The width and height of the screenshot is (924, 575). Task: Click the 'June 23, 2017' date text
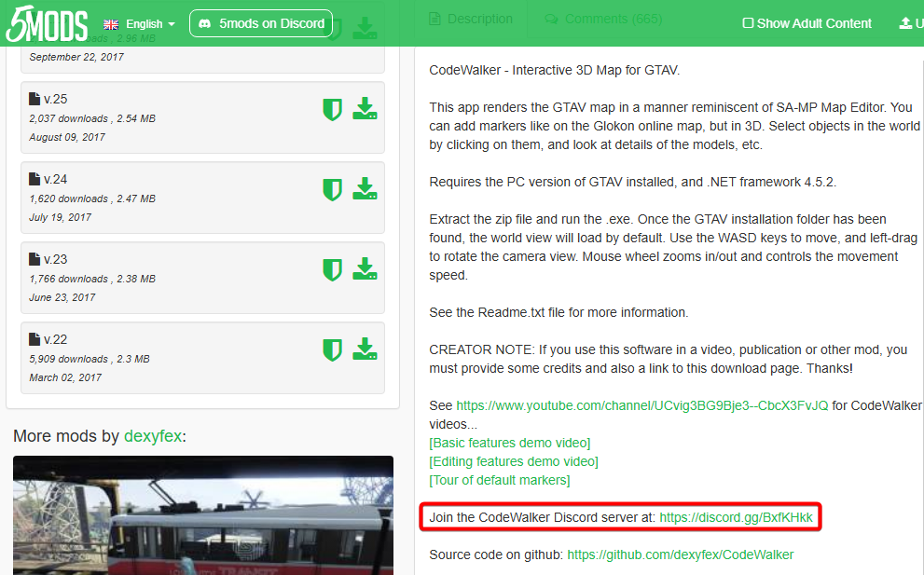(62, 297)
